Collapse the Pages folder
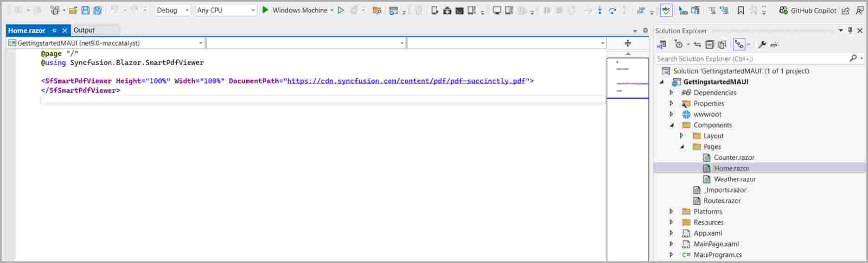The height and width of the screenshot is (263, 868). (x=682, y=147)
